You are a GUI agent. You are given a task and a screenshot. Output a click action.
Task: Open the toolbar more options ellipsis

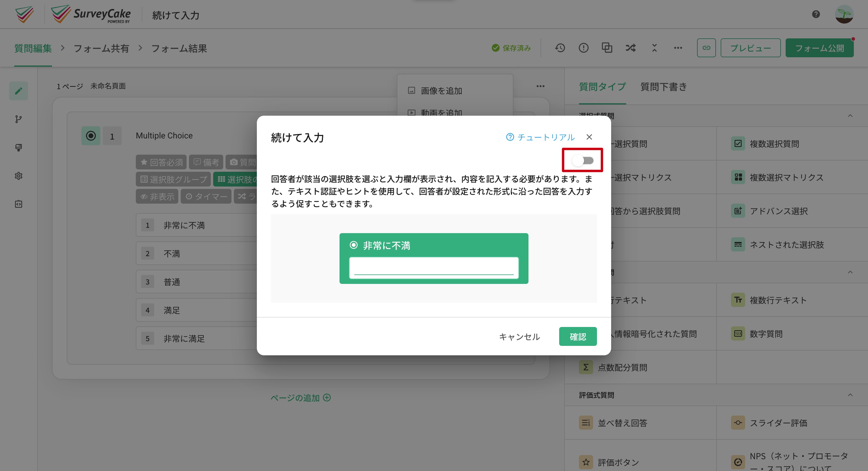[x=678, y=48]
